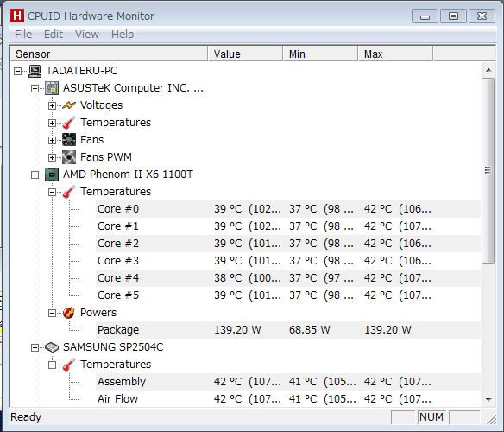The height and width of the screenshot is (432, 504).
Task: Click the CPU Temperatures thermometer icon
Action: pos(69,192)
